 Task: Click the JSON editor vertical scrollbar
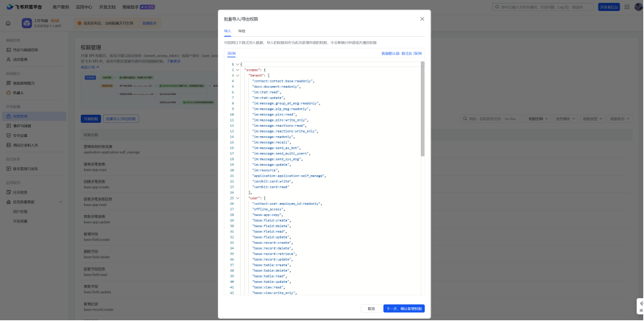[x=422, y=109]
